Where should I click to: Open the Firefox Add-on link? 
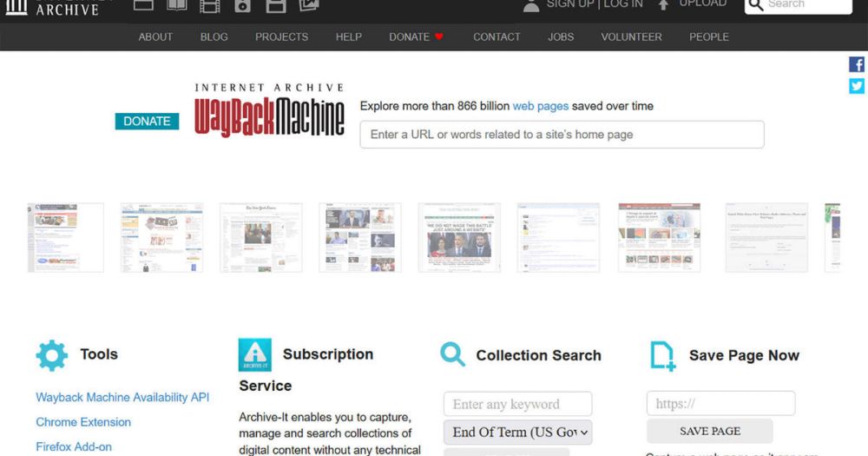pyautogui.click(x=74, y=446)
